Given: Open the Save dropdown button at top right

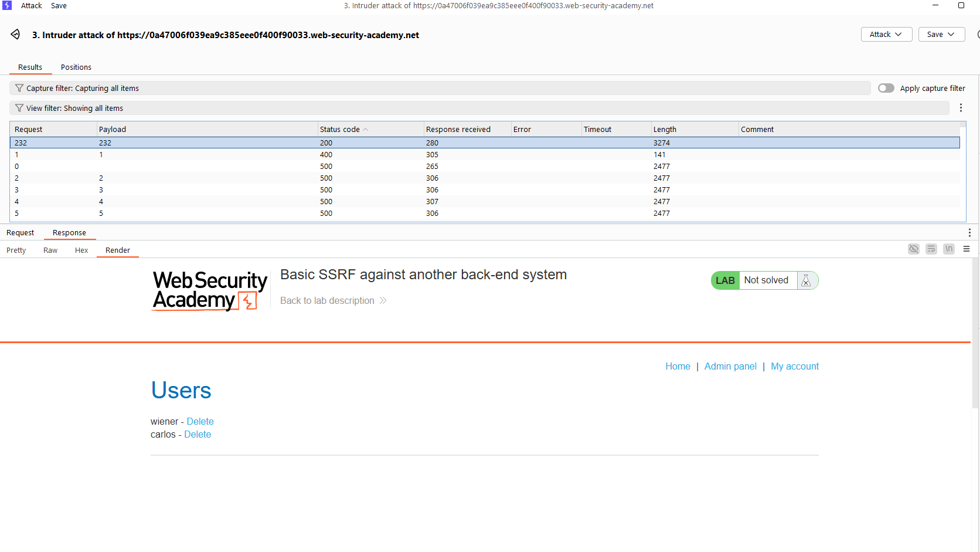Looking at the screenshot, I should click(941, 35).
